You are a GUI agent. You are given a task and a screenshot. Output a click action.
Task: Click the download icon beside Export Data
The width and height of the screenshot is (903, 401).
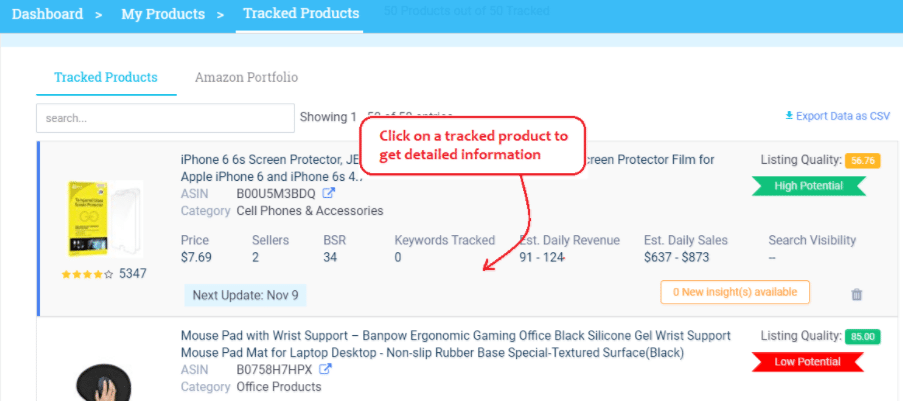tap(789, 116)
